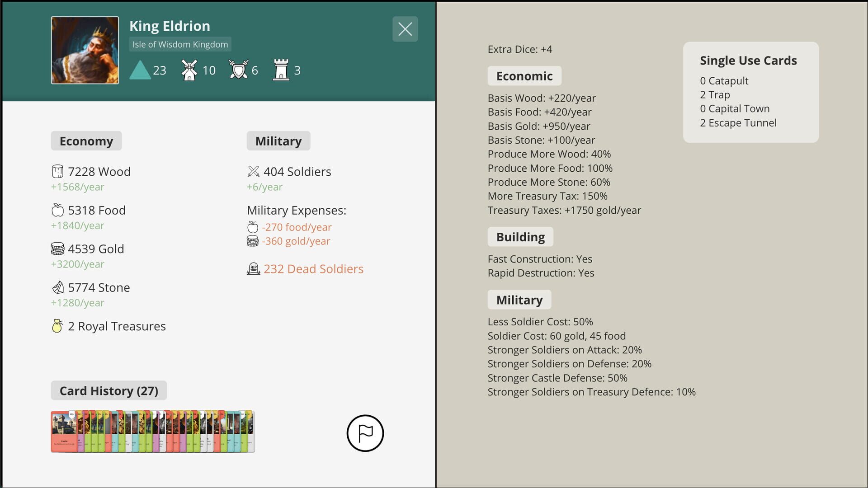868x488 pixels.
Task: Click the apple food resource icon
Action: pos(57,210)
